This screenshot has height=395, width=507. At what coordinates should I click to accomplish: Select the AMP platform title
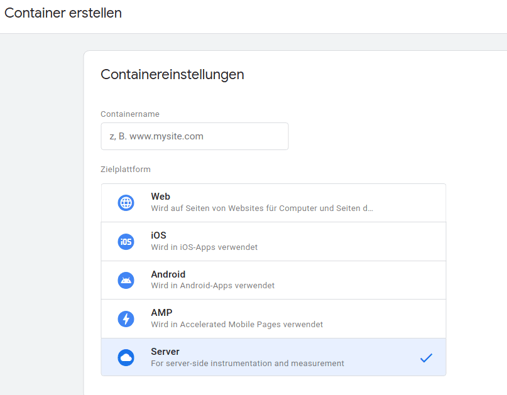click(x=162, y=313)
